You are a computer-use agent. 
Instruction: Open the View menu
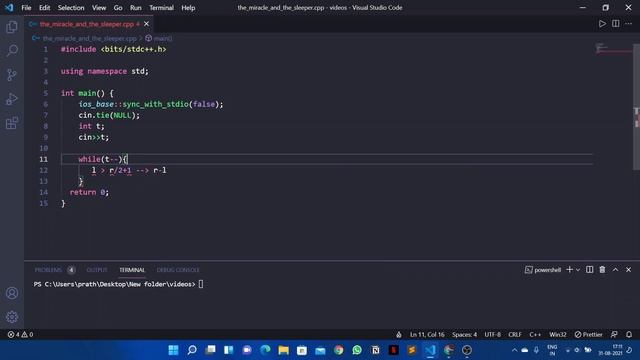(99, 8)
